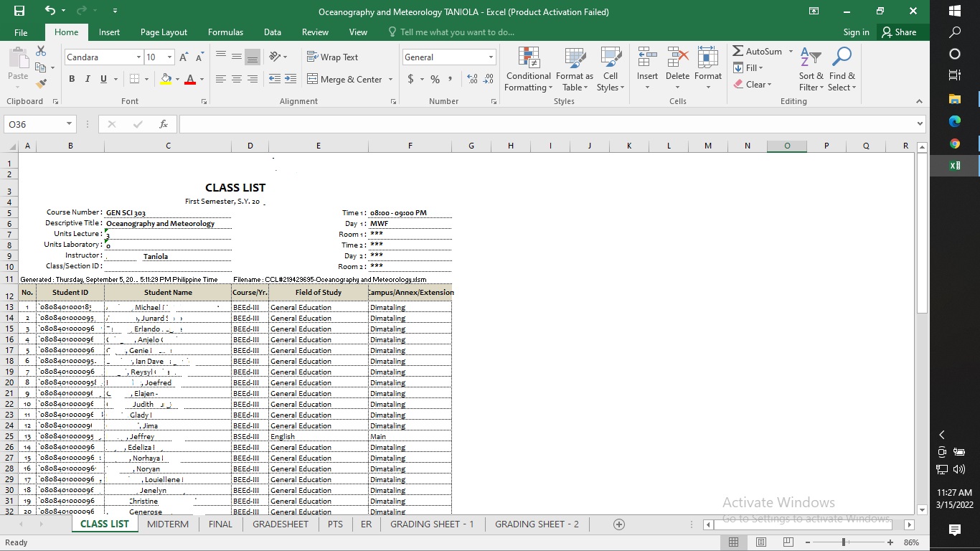Apply percent style to cell
This screenshot has height=551, width=980.
[x=435, y=80]
